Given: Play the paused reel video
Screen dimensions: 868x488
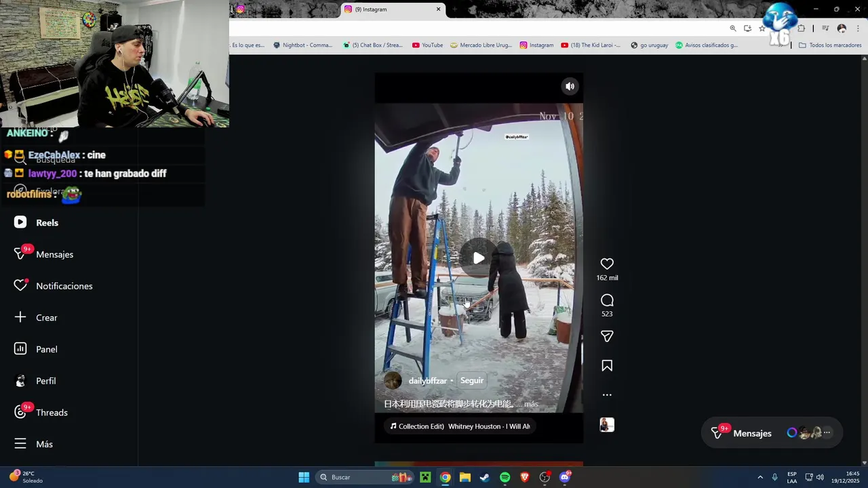Looking at the screenshot, I should coord(479,258).
